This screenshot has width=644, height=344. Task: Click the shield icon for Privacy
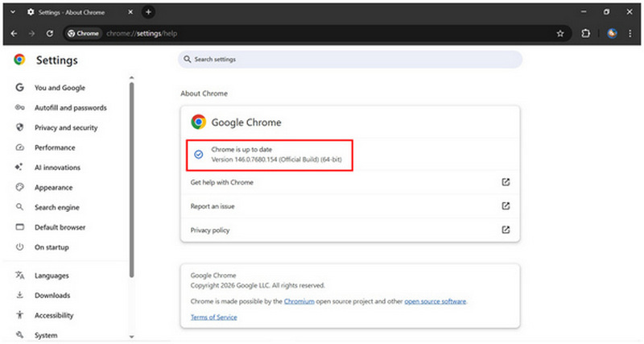point(19,127)
